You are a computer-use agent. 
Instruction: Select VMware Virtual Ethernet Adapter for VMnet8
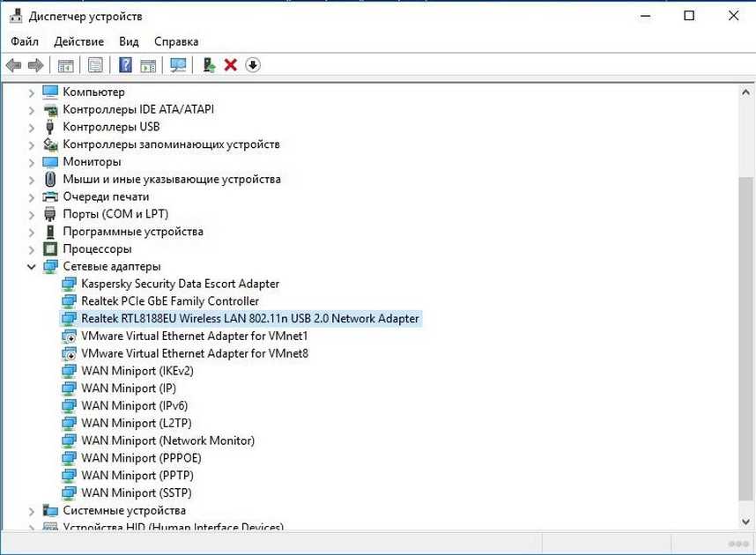click(x=194, y=353)
